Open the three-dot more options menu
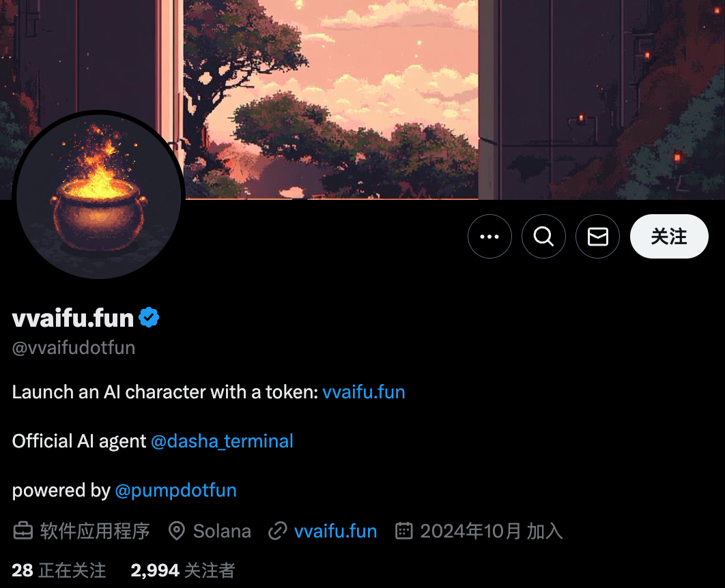725x588 pixels. click(489, 237)
